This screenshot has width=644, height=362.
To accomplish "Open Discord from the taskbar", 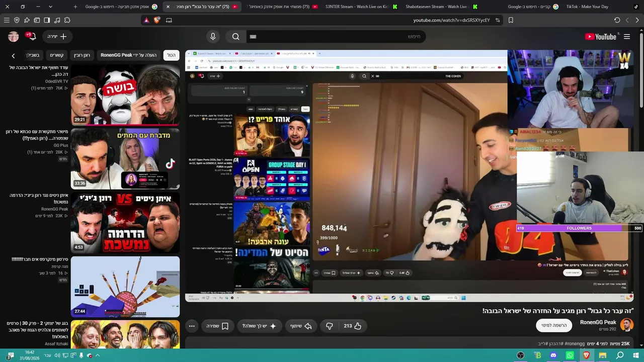I will pyautogui.click(x=553, y=355).
